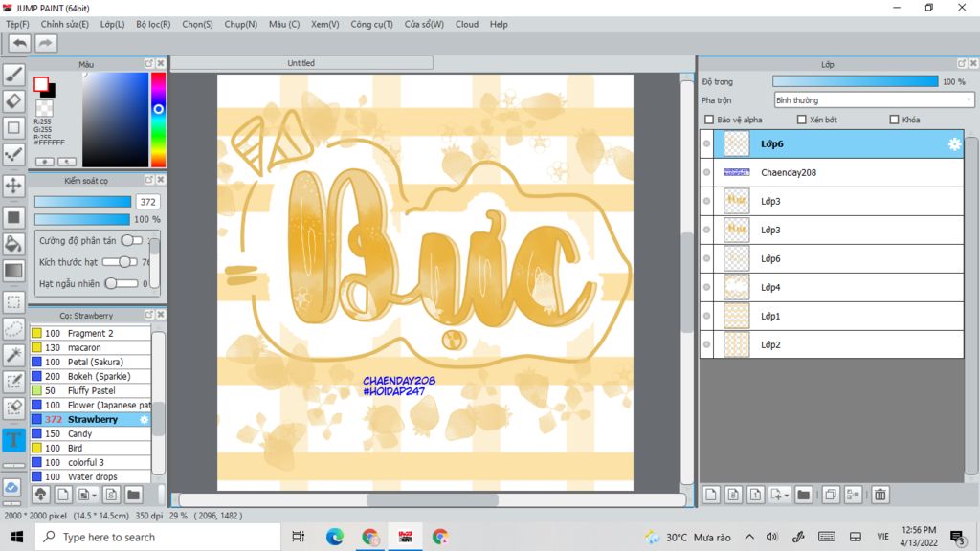
Task: Select the Shape rectangle tool
Action: 13,127
